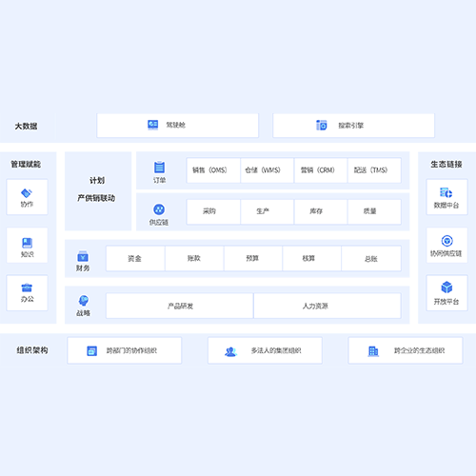Click the 战略 strategy head icon
This screenshot has height=476, width=476.
[x=84, y=301]
